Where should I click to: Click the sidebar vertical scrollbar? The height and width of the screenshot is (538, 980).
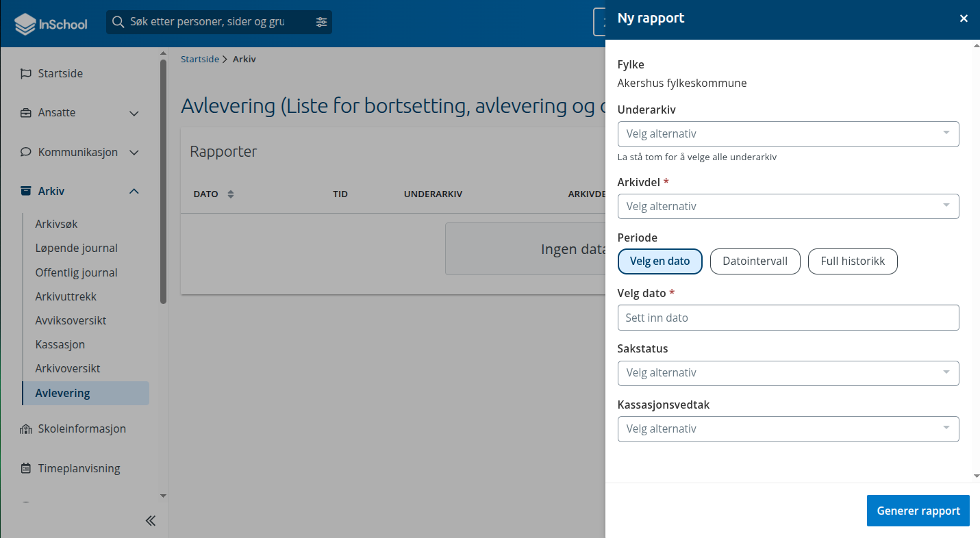[x=163, y=181]
